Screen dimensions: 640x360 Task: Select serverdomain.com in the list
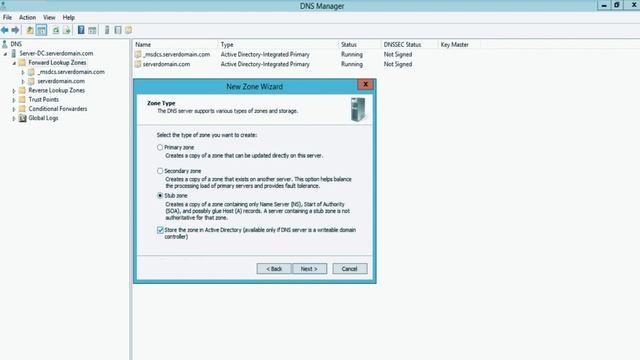tap(166, 64)
